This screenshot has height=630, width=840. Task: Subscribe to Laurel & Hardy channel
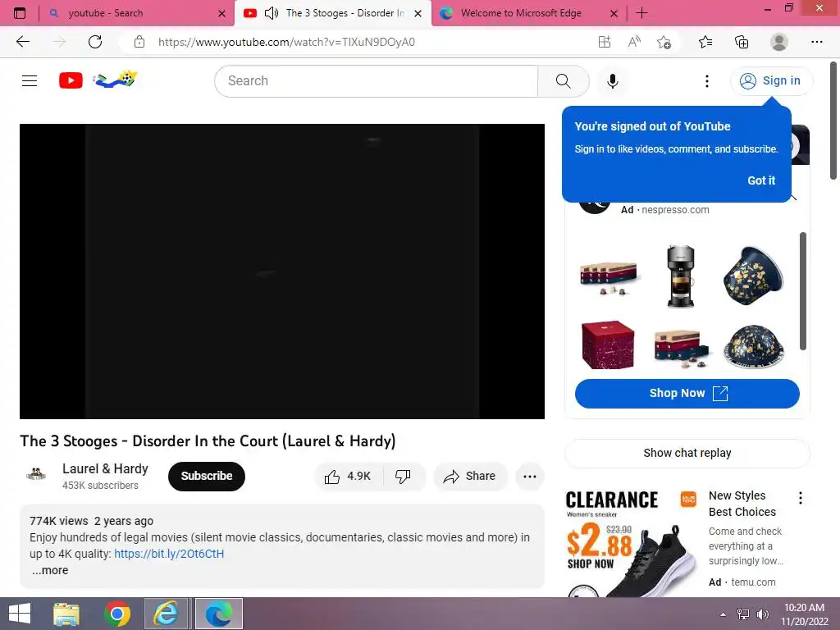207,477
